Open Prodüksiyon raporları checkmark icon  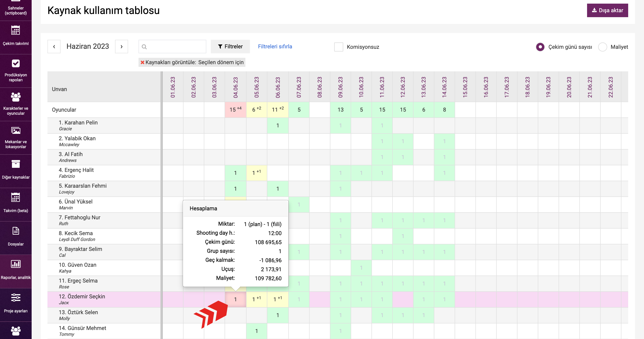(16, 63)
